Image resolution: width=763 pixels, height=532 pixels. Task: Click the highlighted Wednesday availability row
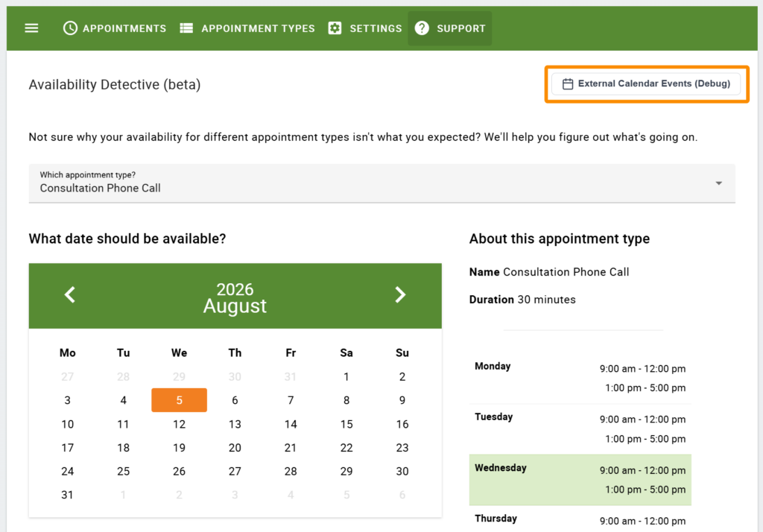[580, 480]
